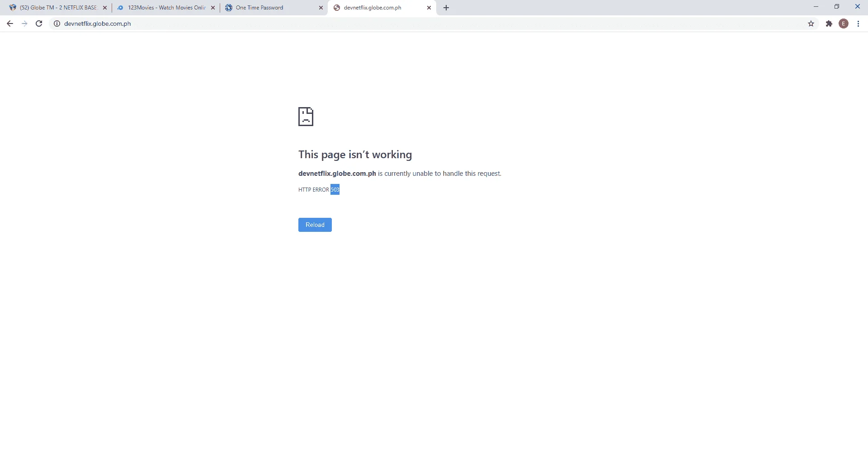Open a new tab with plus button

(446, 8)
